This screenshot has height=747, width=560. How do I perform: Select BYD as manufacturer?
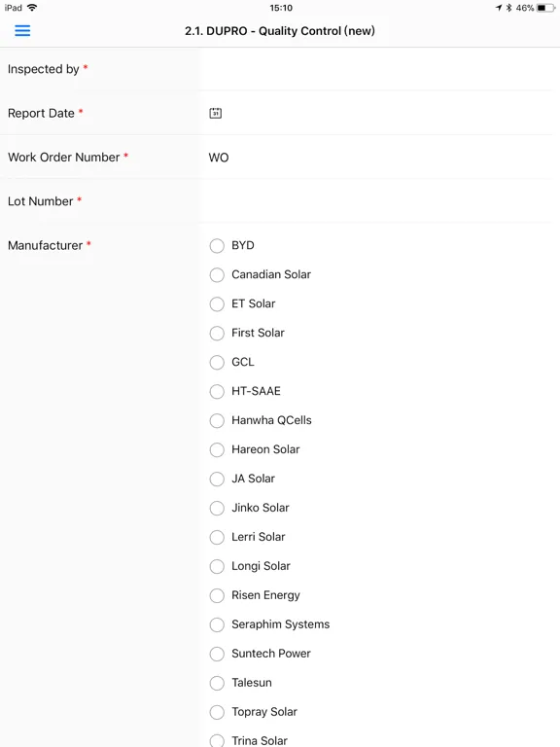point(217,246)
